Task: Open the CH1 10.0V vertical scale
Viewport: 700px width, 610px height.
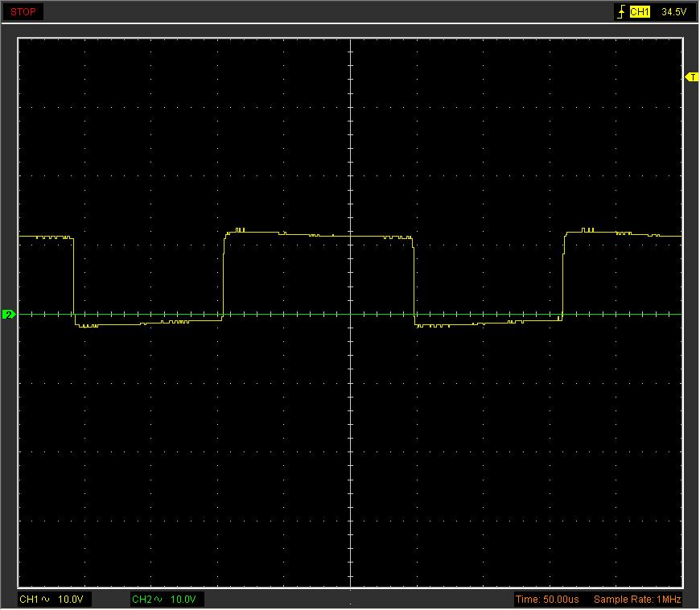Action: coord(71,600)
